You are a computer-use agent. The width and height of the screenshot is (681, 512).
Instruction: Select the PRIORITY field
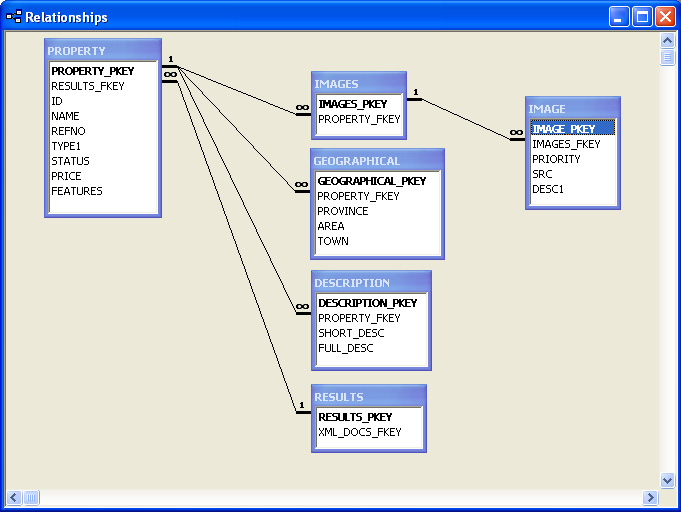(x=573, y=159)
